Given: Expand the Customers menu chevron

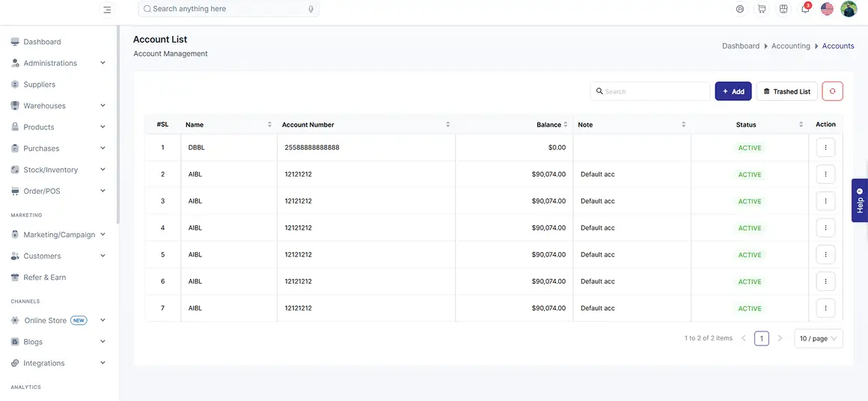Looking at the screenshot, I should pos(103,256).
